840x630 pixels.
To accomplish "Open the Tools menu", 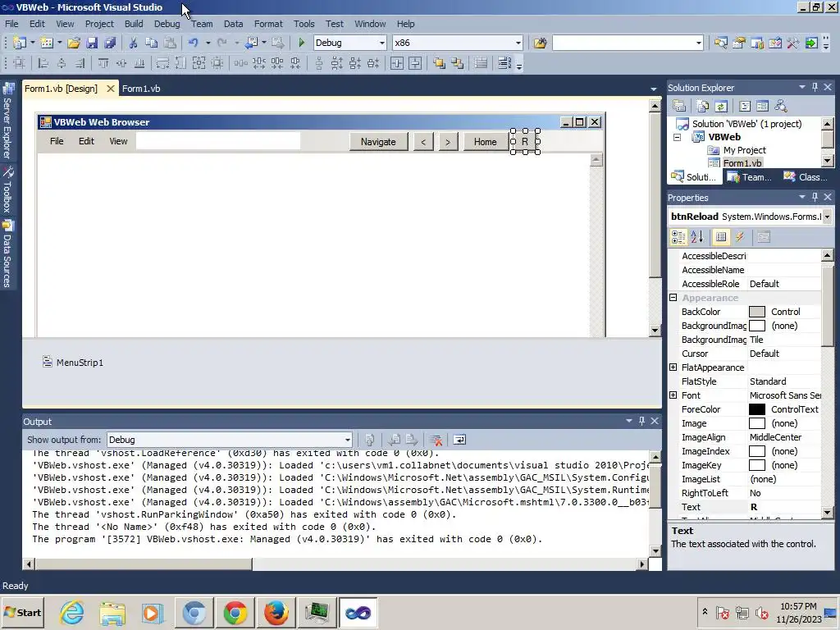I will (x=304, y=24).
